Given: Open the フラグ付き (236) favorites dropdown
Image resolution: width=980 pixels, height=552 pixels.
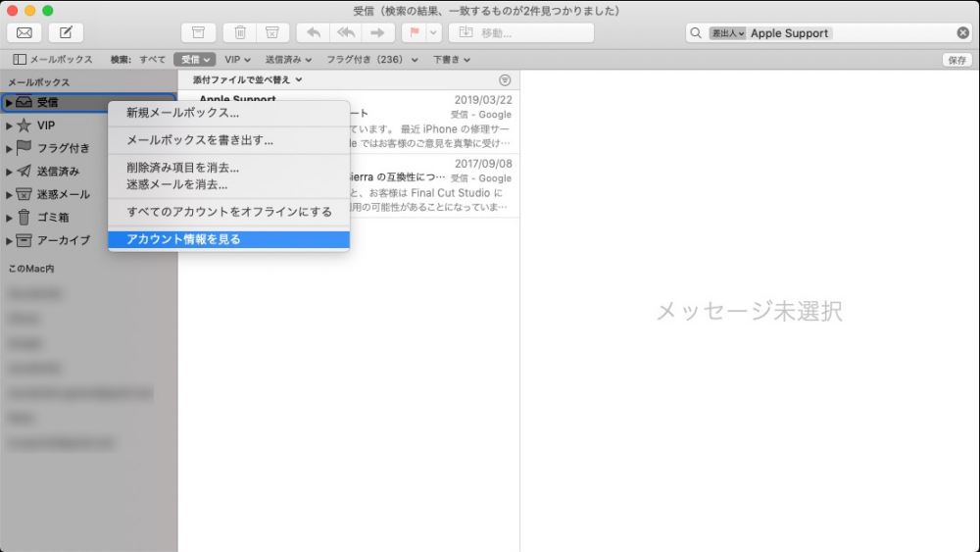Looking at the screenshot, I should click(371, 60).
